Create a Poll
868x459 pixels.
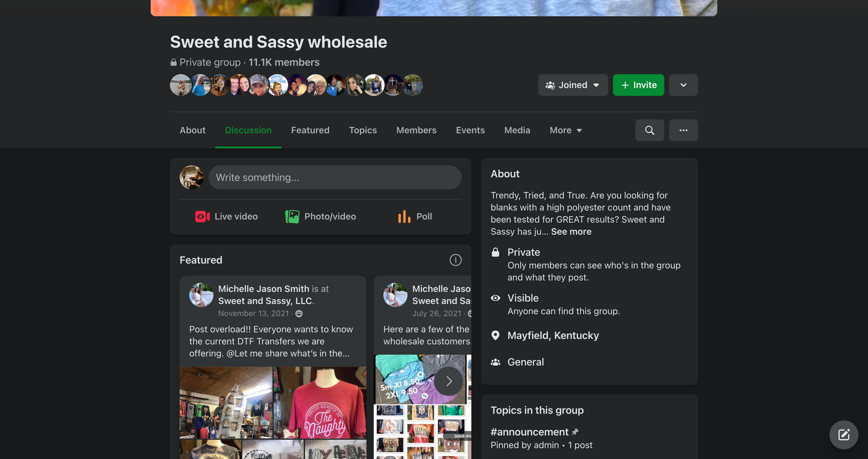point(414,216)
